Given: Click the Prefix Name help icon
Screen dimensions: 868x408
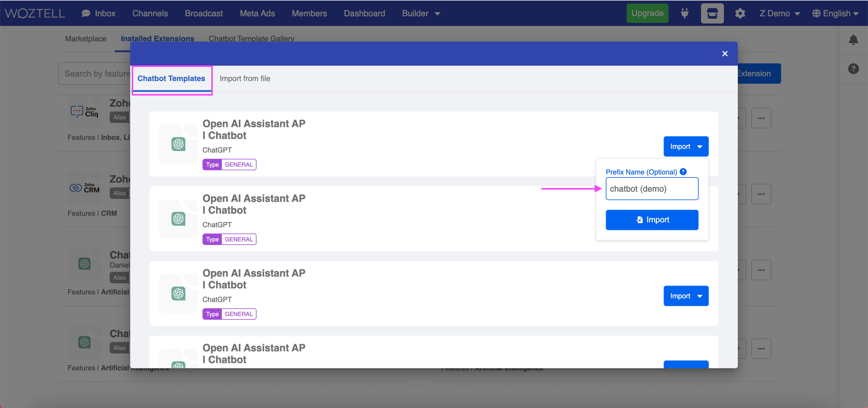Looking at the screenshot, I should (x=683, y=171).
